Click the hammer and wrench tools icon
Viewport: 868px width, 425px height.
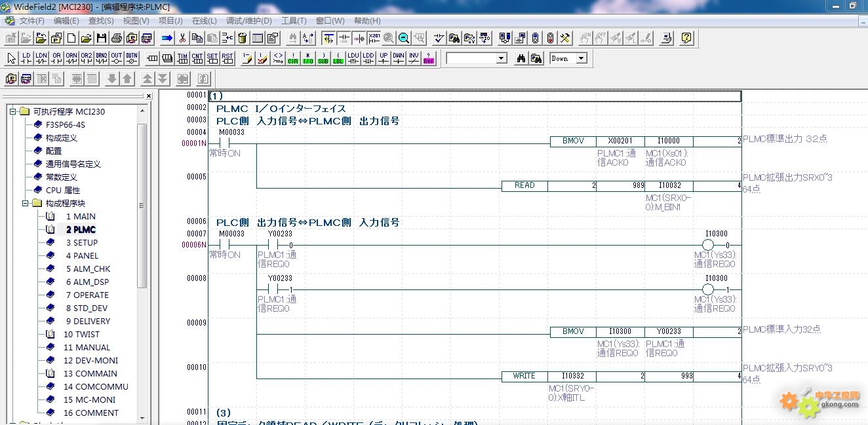click(565, 38)
